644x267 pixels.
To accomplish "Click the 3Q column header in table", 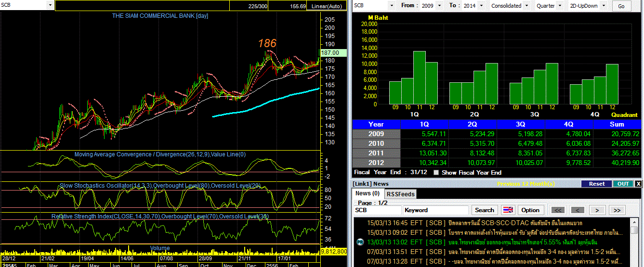I will [521, 124].
